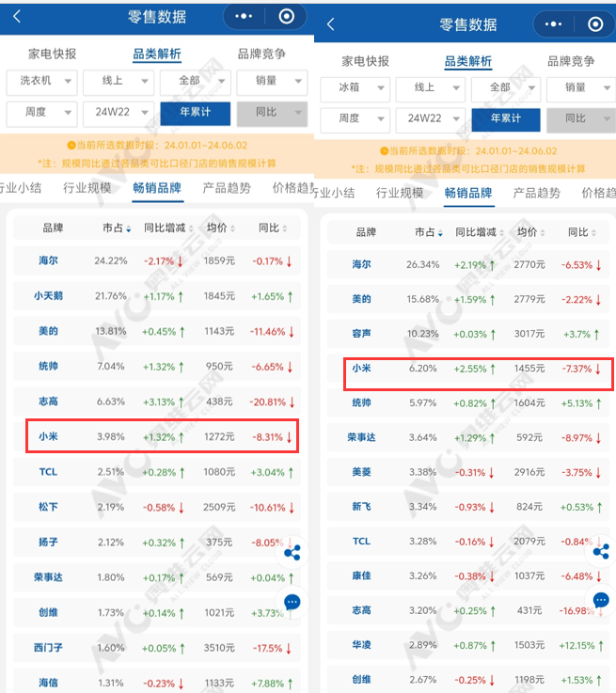Image resolution: width=616 pixels, height=693 pixels.
Task: Expand the 冰箱 category dropdown
Action: click(355, 87)
